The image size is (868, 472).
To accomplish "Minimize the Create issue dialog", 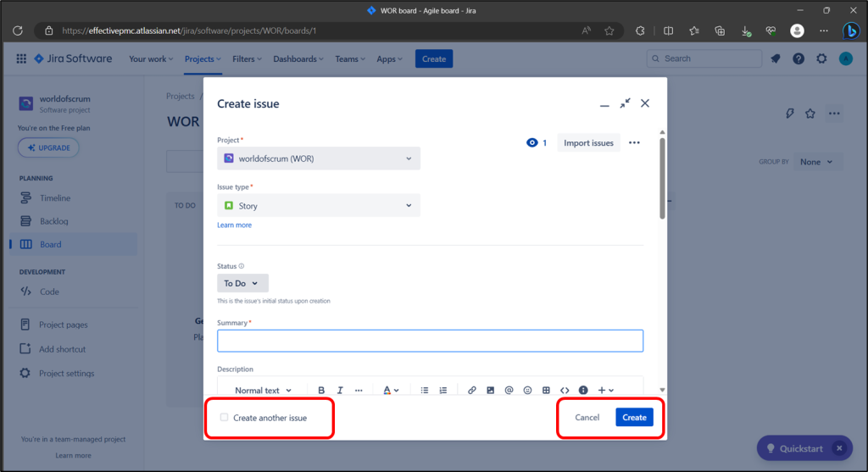I will click(604, 104).
